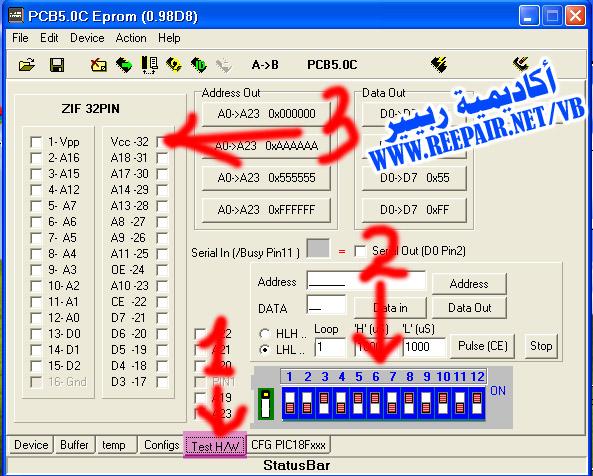This screenshot has width=593, height=476.
Task: Click the green chip read icon
Action: 124,65
